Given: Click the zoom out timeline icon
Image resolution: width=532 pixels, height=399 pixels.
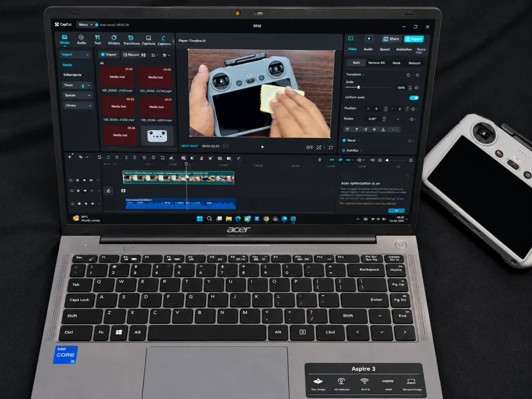Looking at the screenshot, I should point(380,160).
